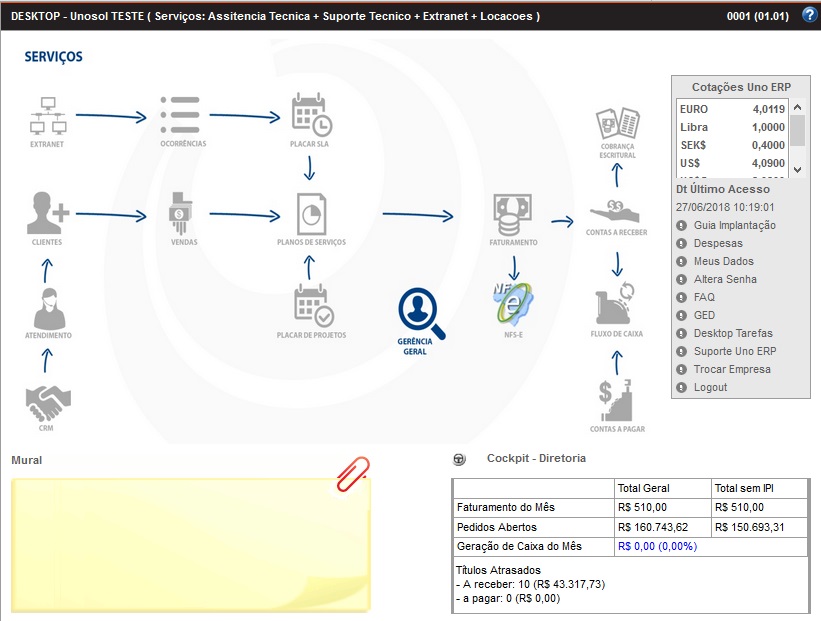Open the Clientes module
The width and height of the screenshot is (821, 621).
pyautogui.click(x=47, y=213)
